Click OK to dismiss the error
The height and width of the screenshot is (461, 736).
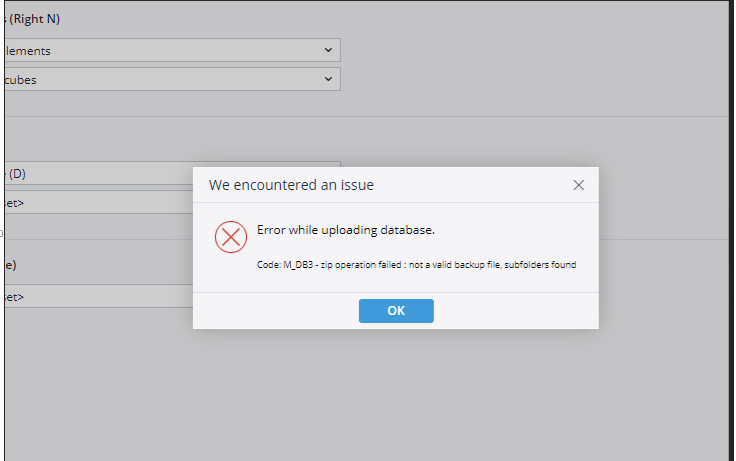tap(396, 311)
